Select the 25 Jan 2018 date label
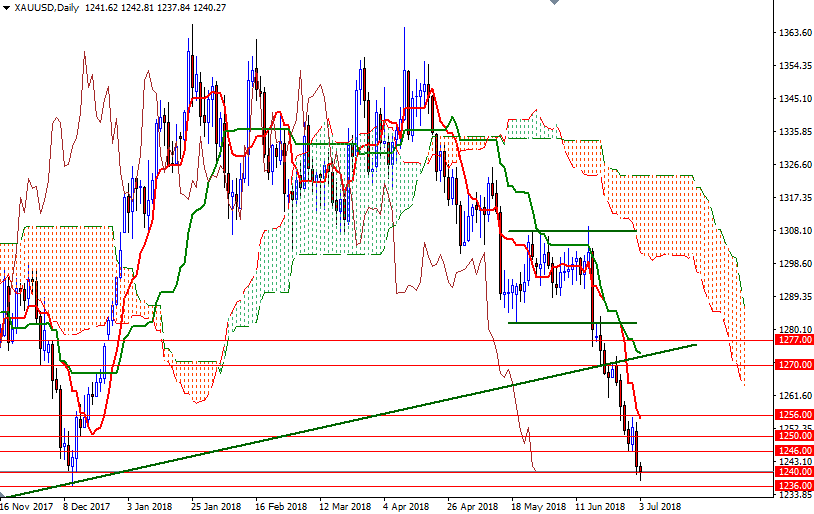Image resolution: width=814 pixels, height=514 pixels. 217,507
